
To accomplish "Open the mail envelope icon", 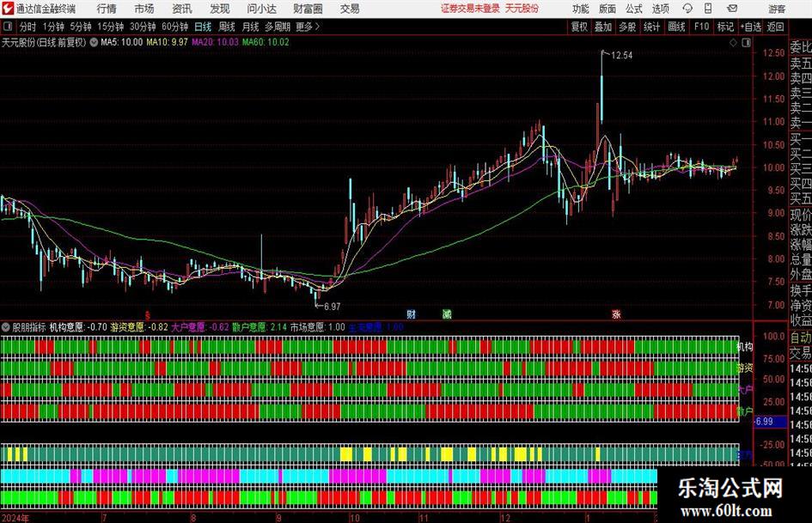I will click(732, 9).
